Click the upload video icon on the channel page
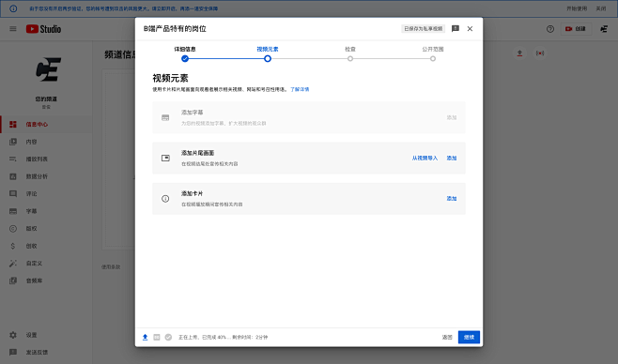The height and width of the screenshot is (364, 618). click(519, 53)
